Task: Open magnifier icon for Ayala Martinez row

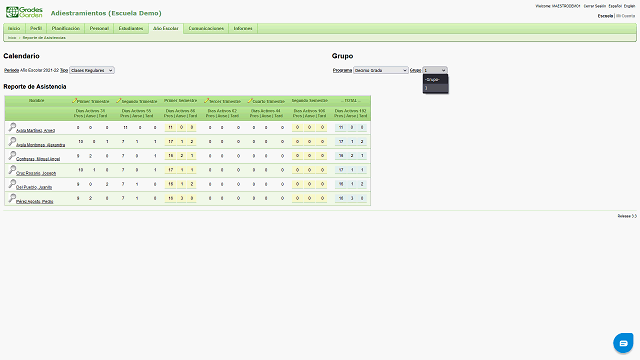Action: coord(12,127)
